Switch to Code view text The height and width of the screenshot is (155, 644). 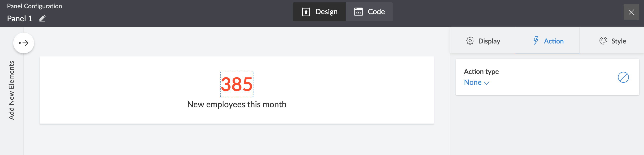point(376,12)
